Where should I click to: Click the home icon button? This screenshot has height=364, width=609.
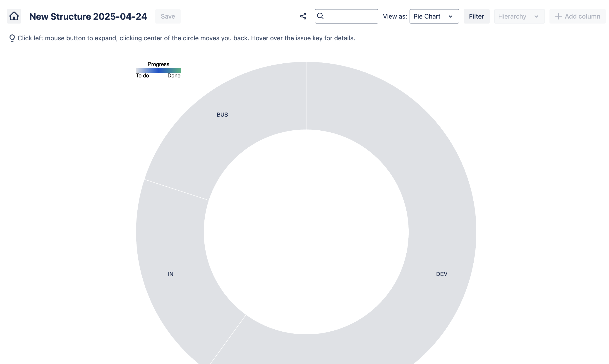pyautogui.click(x=14, y=16)
